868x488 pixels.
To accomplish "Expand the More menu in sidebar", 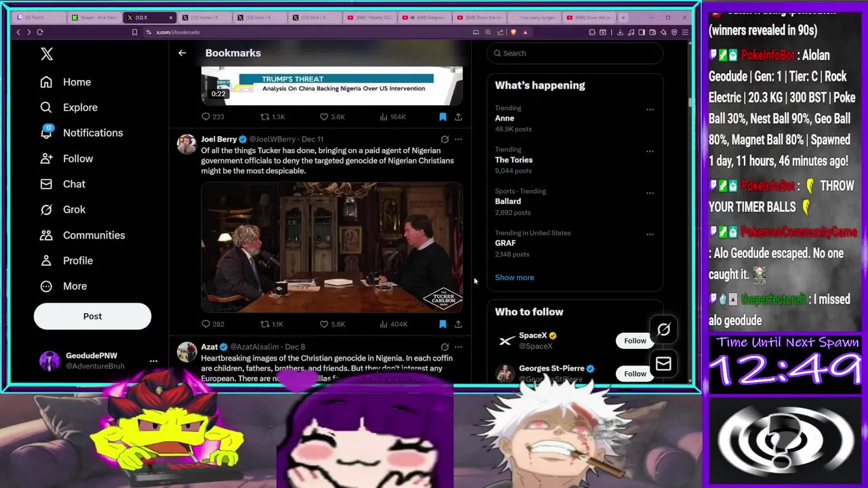I will click(64, 286).
